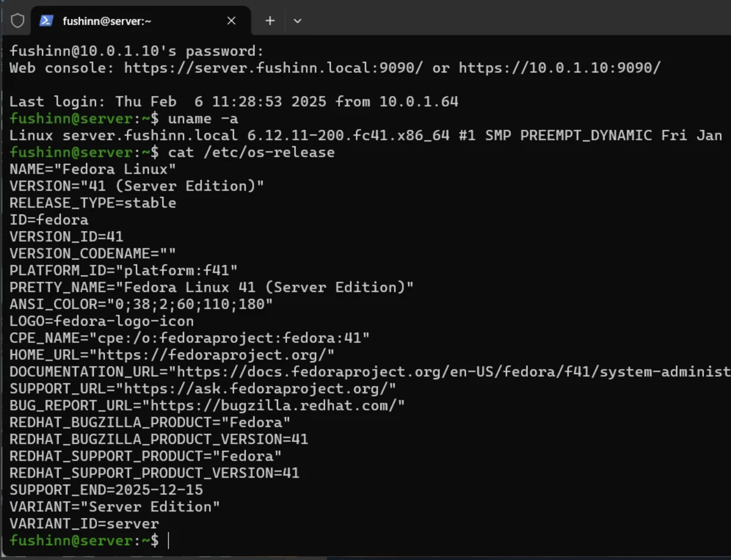Click the "uname -a" command text

203,119
